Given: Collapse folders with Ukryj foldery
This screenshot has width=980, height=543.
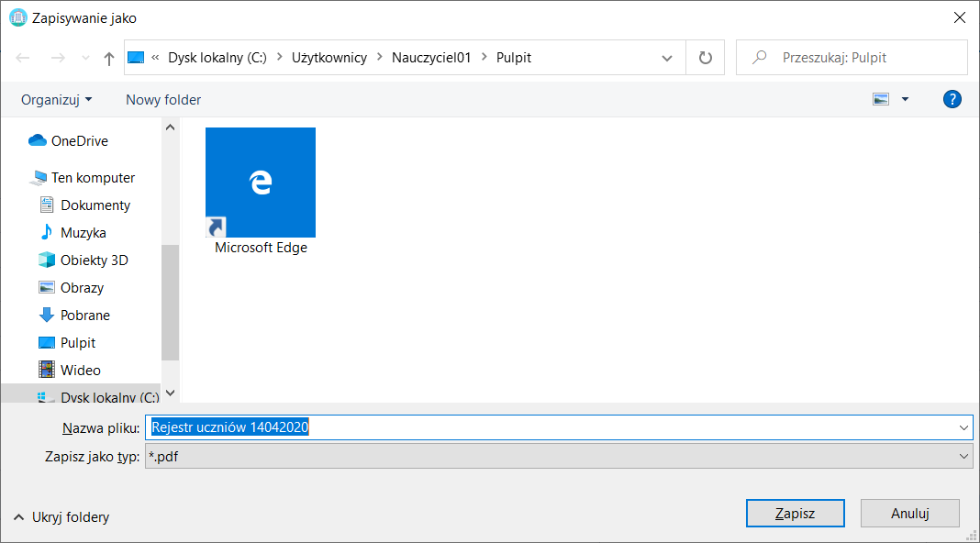Looking at the screenshot, I should 61,517.
